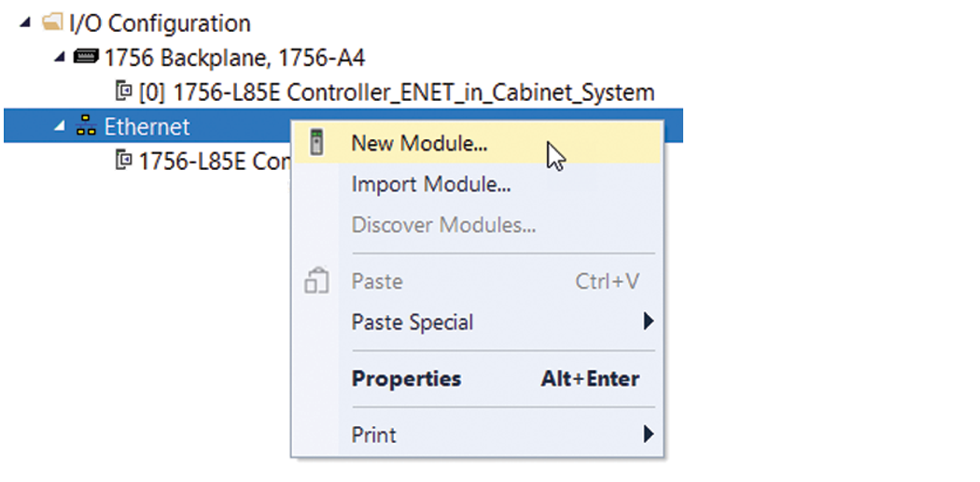Click controller icon under Ethernet node
This screenshot has height=482, width=980.
click(124, 160)
